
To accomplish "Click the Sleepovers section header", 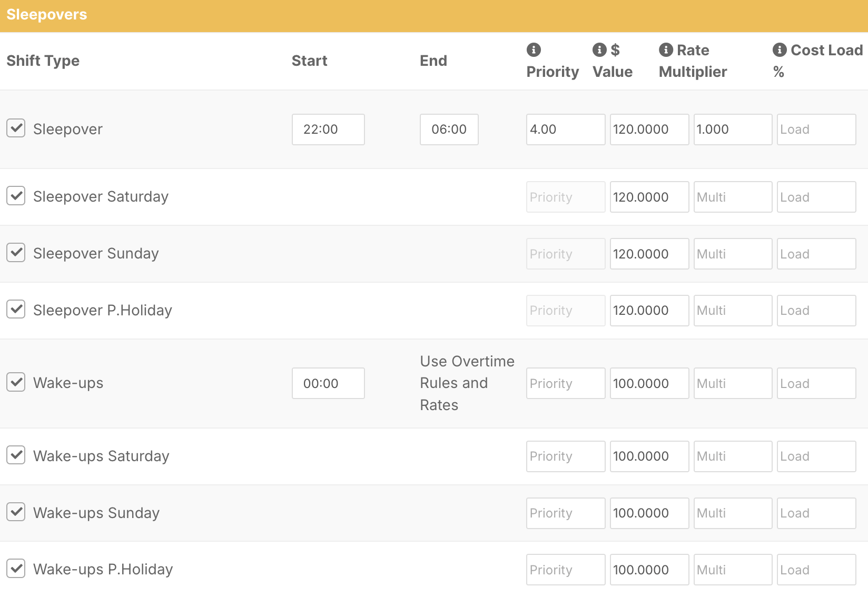I will pyautogui.click(x=434, y=15).
